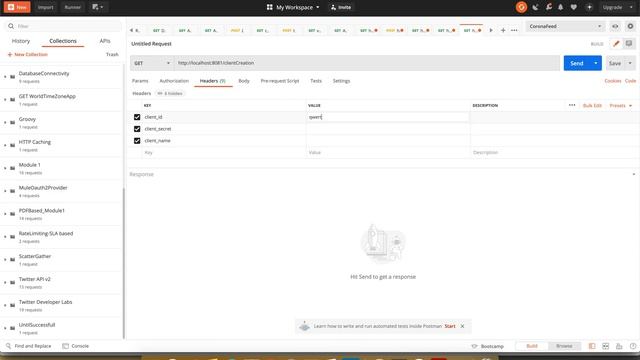Open the manage environments gear icon
The width and height of the screenshot is (640, 360).
(630, 26)
